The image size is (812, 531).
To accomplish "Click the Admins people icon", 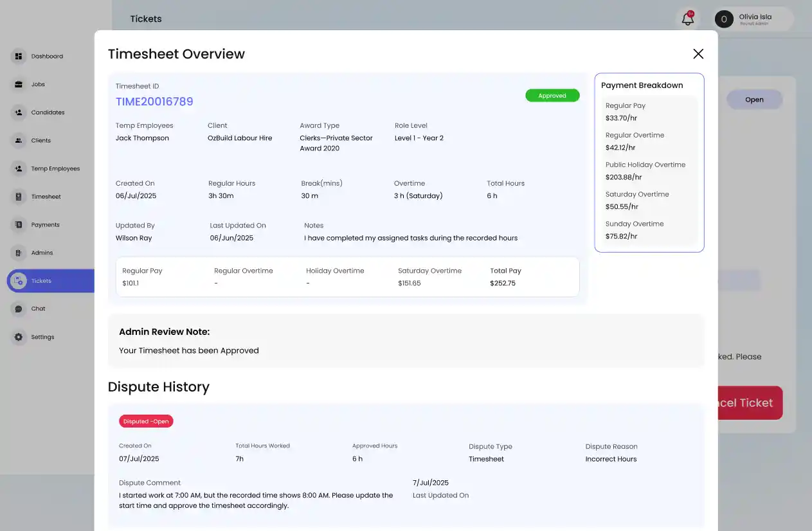I will click(x=19, y=253).
